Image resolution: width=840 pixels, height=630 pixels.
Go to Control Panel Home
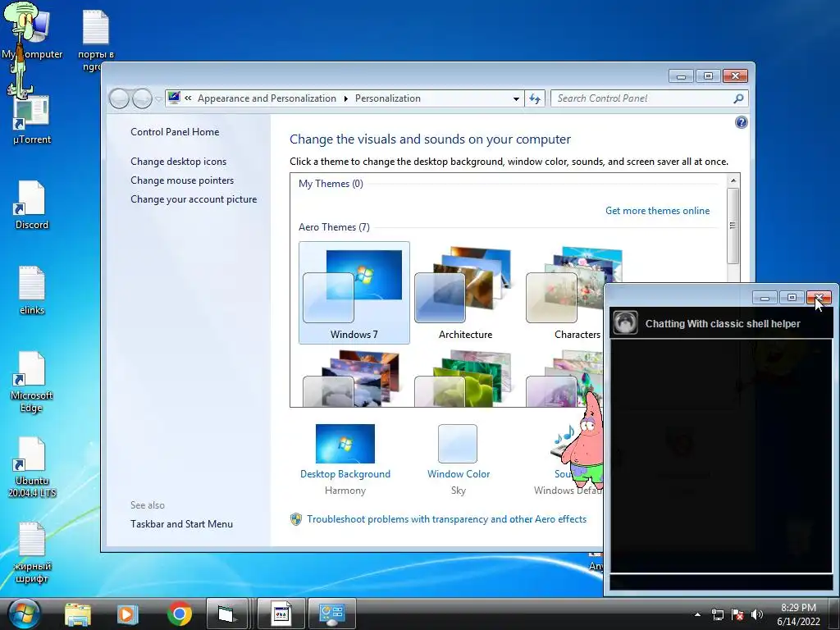coord(175,132)
